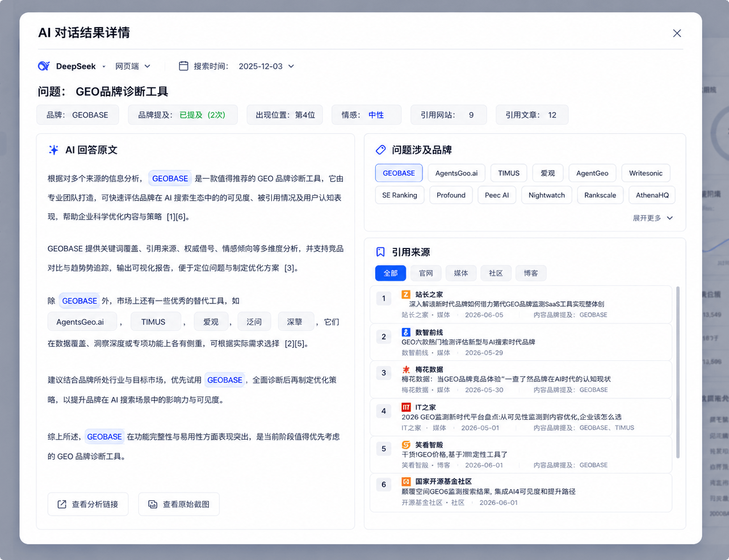Select the AgentGeo brand chip

(x=592, y=173)
